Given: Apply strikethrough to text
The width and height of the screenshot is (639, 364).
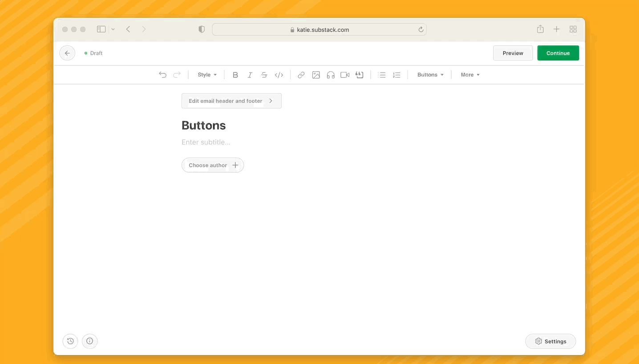Looking at the screenshot, I should pyautogui.click(x=264, y=75).
